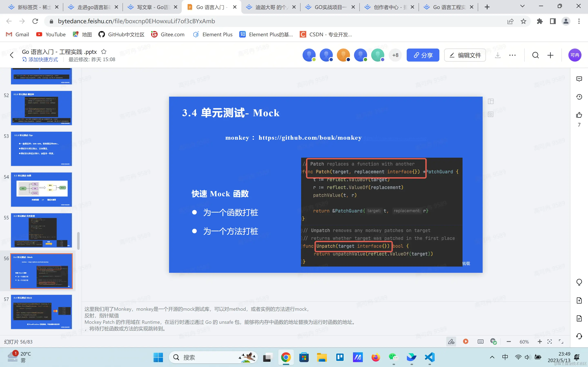Screen dimensions: 588x367
Task: Click 编辑文件 edit file button
Action: click(465, 55)
